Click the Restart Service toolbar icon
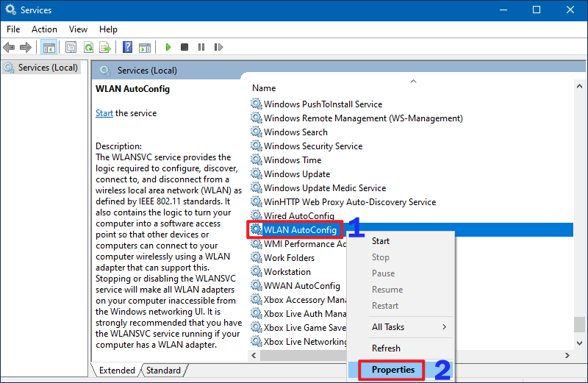 click(218, 47)
